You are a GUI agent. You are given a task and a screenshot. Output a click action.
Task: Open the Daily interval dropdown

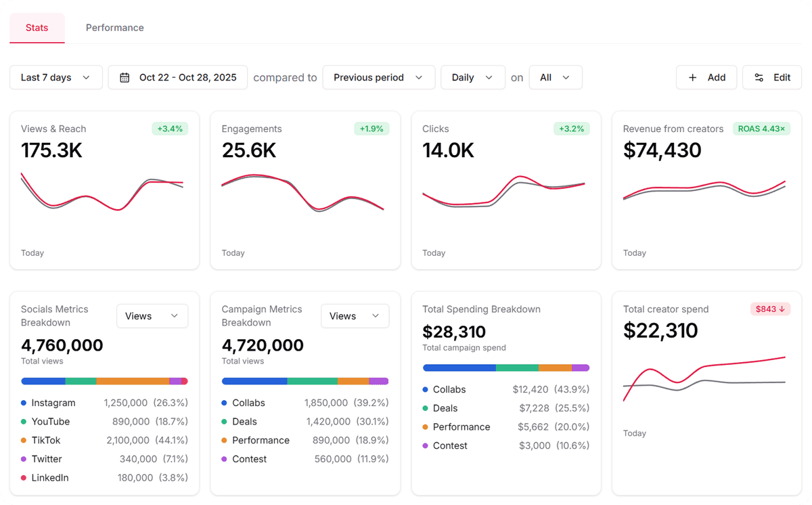(472, 78)
